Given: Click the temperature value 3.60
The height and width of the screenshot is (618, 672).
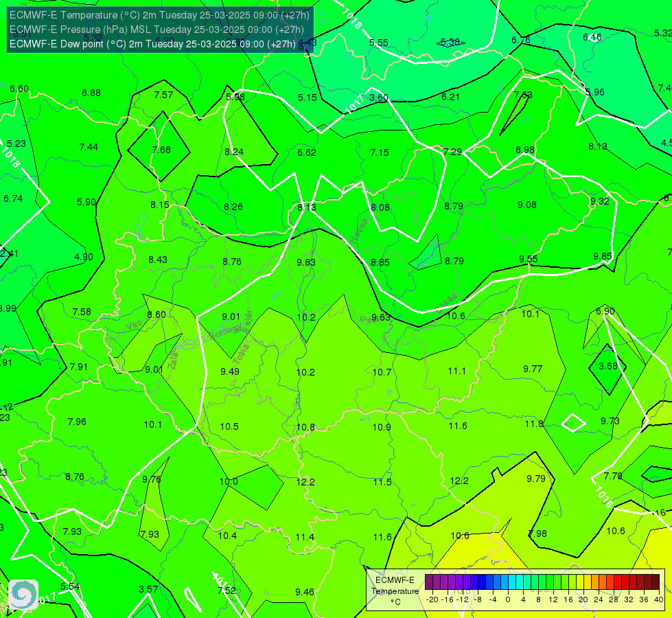Looking at the screenshot, I should 379,98.
